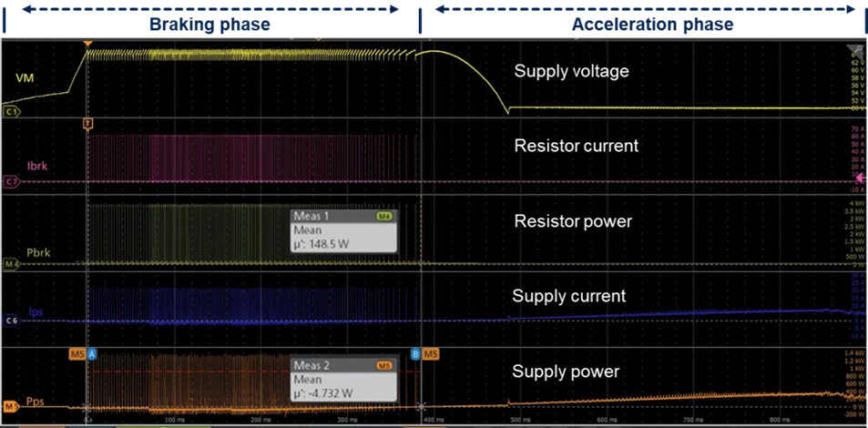The image size is (868, 428).
Task: Select cursor A handle
Action: pyautogui.click(x=91, y=353)
